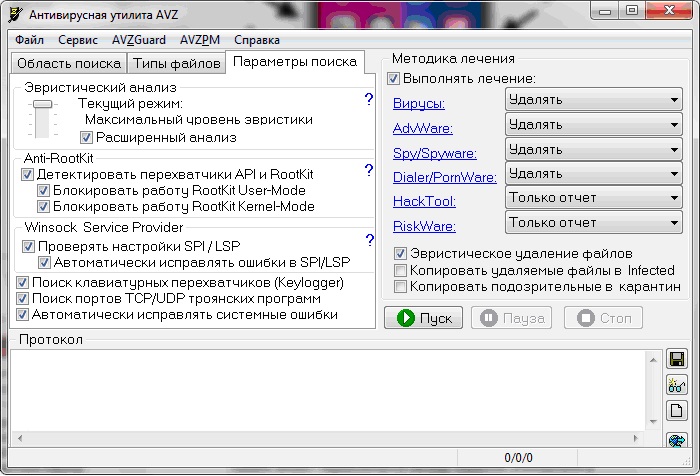Screen dimensions: 700x476
Task: Open the Сервис menu
Action: [x=78, y=40]
